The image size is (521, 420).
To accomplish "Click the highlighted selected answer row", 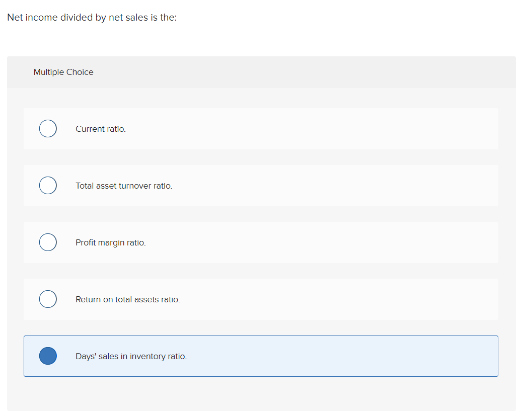I will click(x=261, y=356).
